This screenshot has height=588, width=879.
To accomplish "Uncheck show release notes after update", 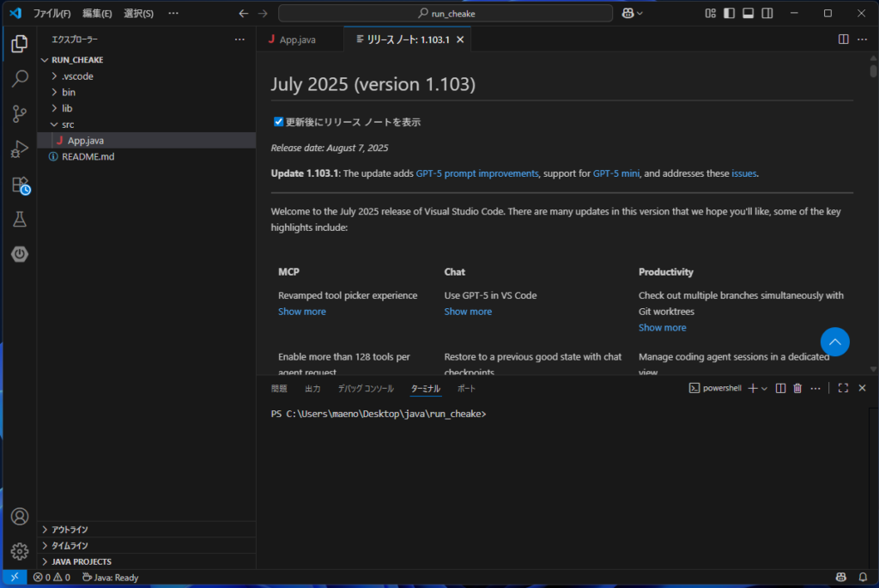I will point(278,122).
